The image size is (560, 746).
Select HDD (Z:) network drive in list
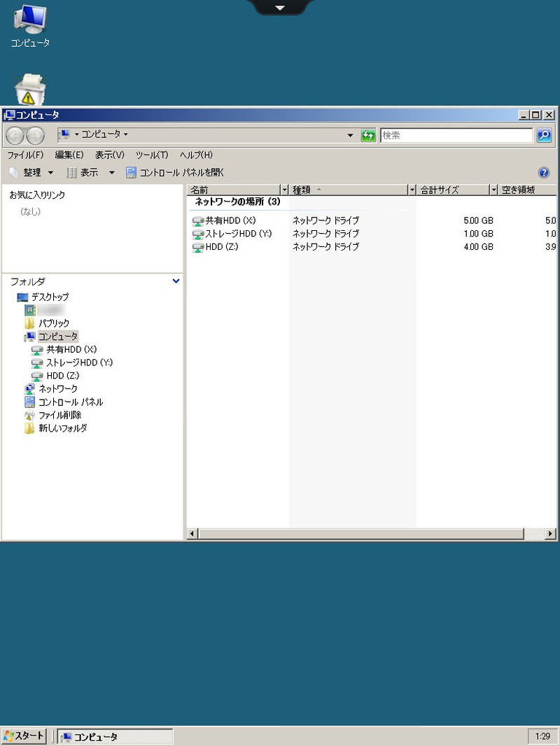pyautogui.click(x=220, y=247)
